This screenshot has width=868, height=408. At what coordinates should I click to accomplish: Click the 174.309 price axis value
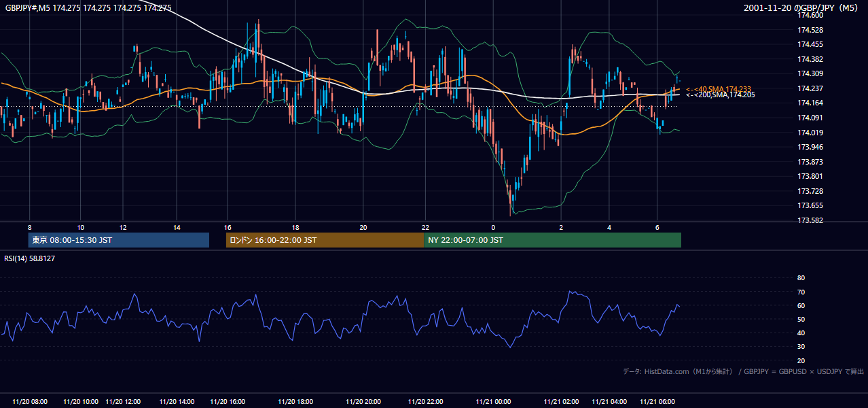coord(810,73)
